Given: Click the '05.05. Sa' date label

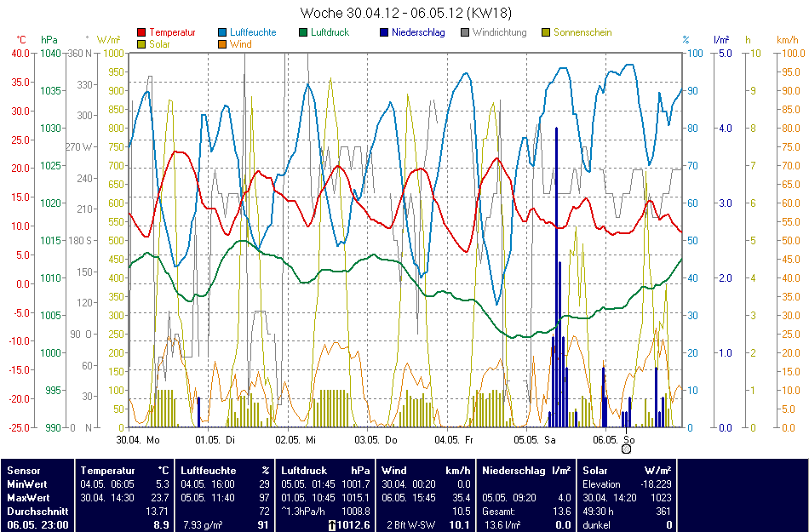Looking at the screenshot, I should click(x=535, y=440).
